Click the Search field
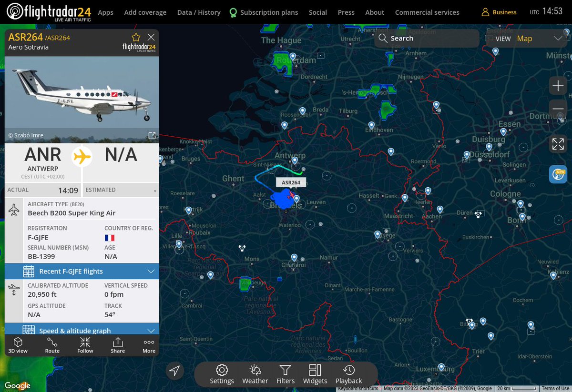 [427, 39]
